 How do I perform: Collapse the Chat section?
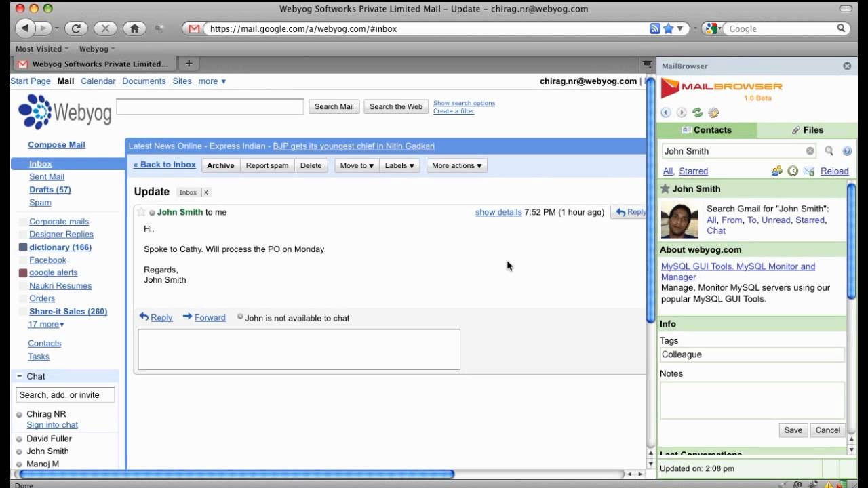[x=19, y=376]
